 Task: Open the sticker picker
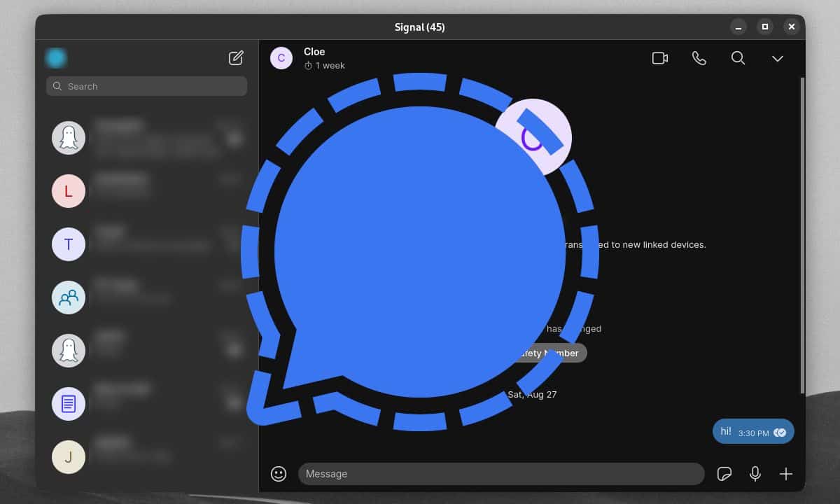[724, 474]
